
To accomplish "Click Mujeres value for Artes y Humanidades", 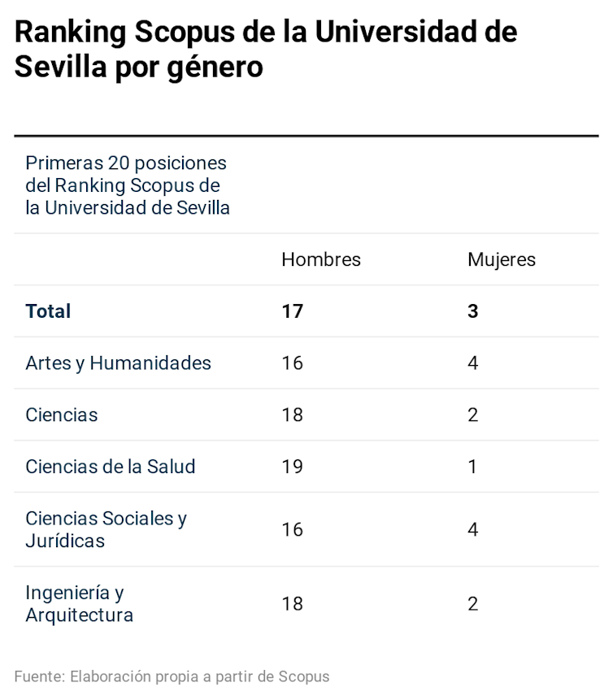I will pyautogui.click(x=472, y=363).
